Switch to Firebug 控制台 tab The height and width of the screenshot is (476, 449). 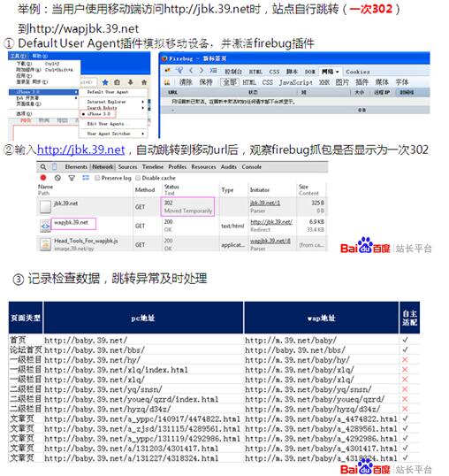233,72
